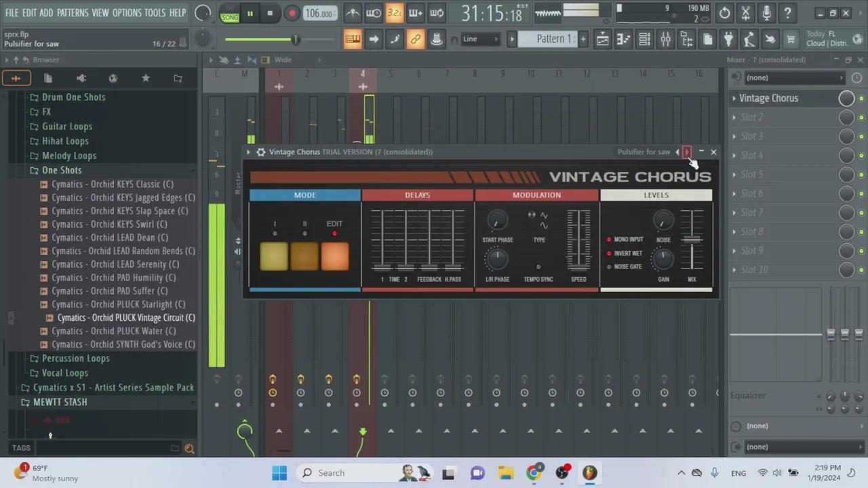Select Cymatics Orchid PLUCK Water sample

tap(113, 331)
